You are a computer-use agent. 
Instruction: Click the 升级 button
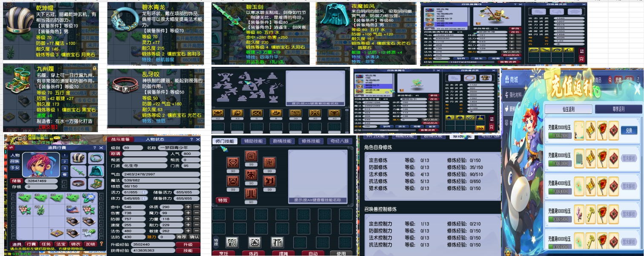coord(188,244)
